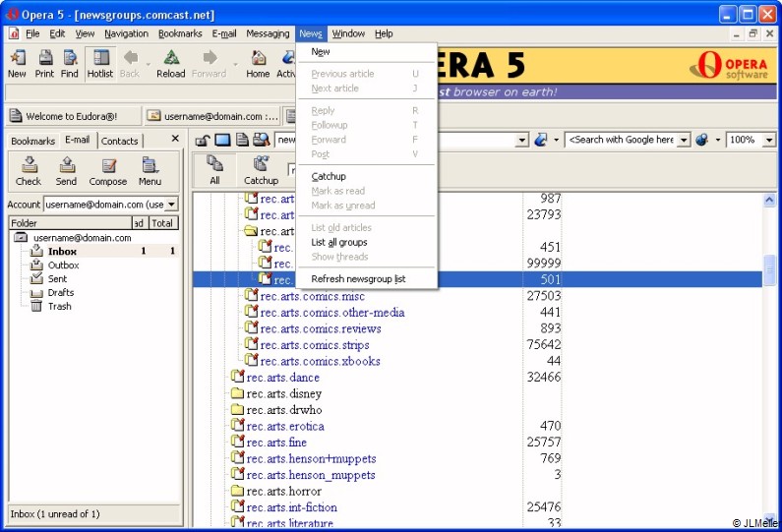Open the Navigation menu
This screenshot has height=532, width=782.
[126, 33]
